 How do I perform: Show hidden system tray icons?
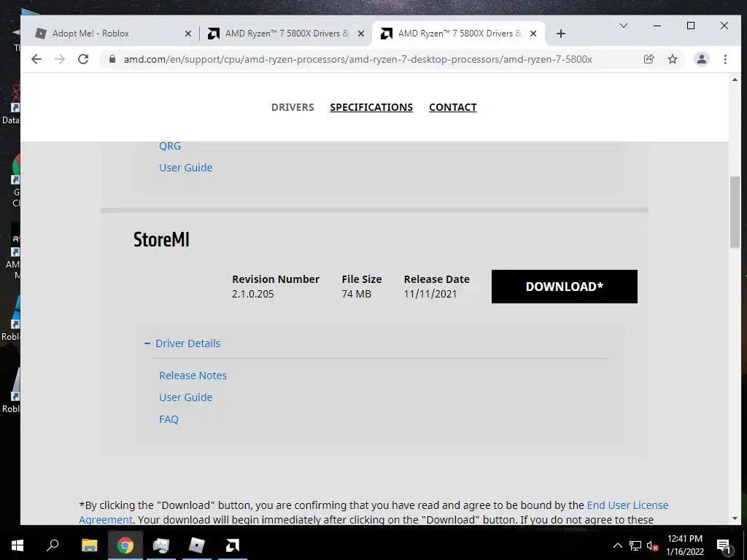(x=617, y=545)
